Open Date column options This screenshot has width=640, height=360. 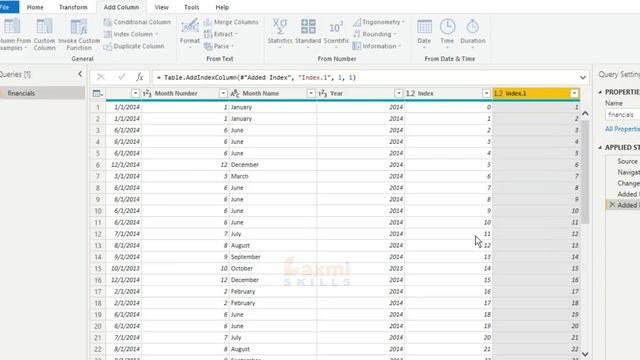click(x=424, y=34)
